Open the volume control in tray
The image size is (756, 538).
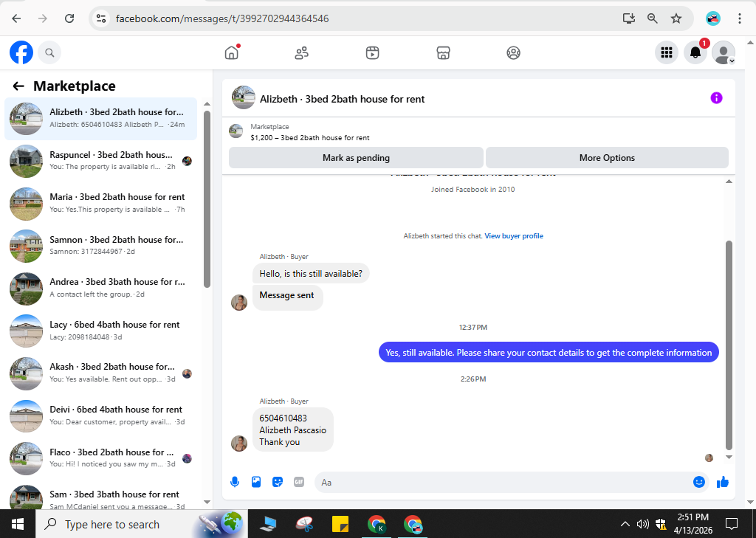click(x=642, y=524)
